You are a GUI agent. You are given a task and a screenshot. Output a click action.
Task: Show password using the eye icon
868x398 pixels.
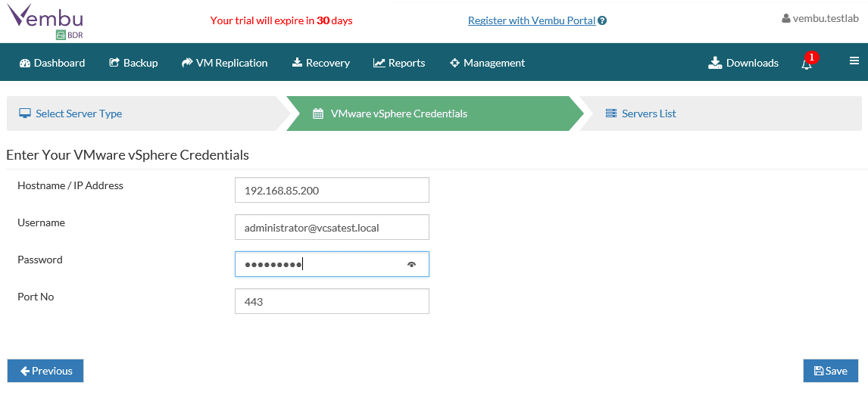[412, 264]
